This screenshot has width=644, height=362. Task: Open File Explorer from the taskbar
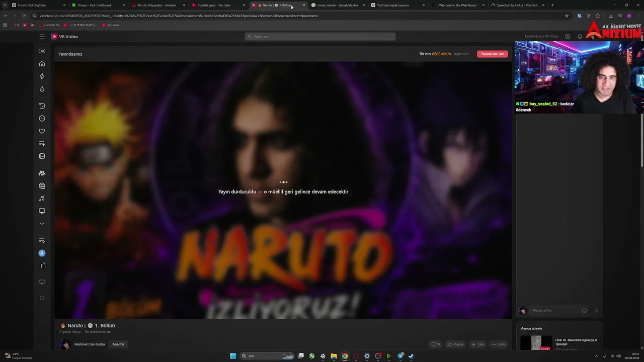pos(334,356)
